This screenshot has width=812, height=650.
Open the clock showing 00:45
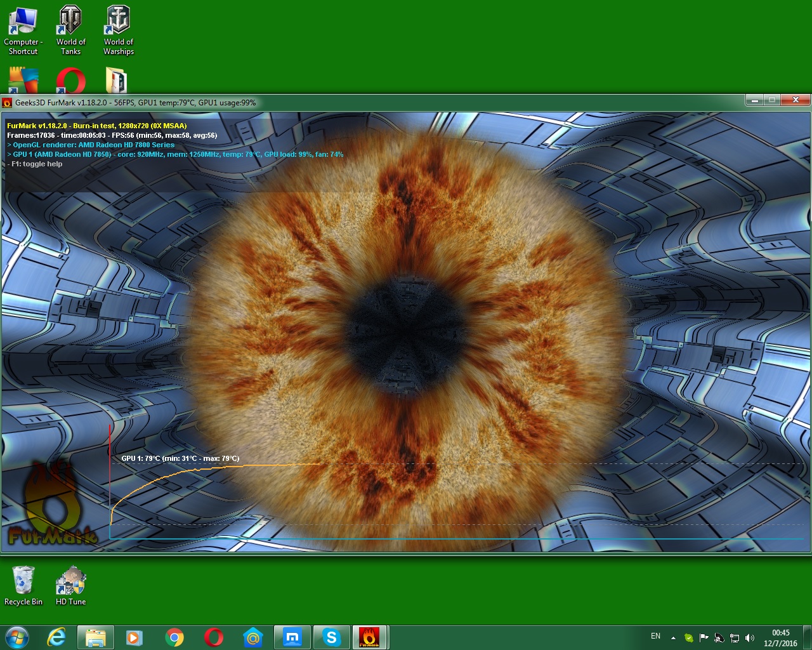780,637
